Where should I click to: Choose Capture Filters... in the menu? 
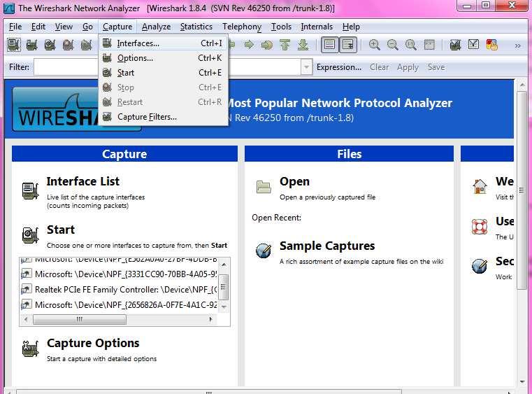coord(163,117)
